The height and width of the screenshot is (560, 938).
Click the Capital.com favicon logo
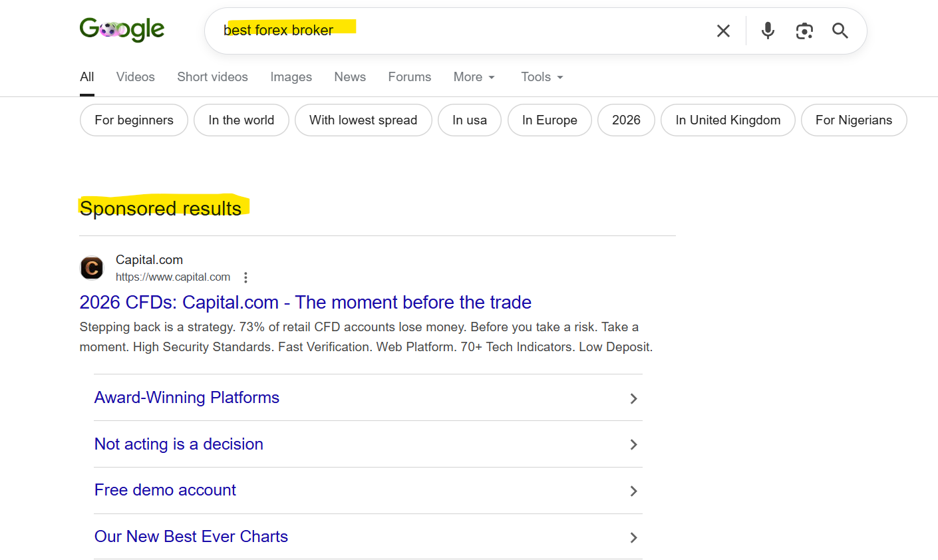tap(92, 268)
